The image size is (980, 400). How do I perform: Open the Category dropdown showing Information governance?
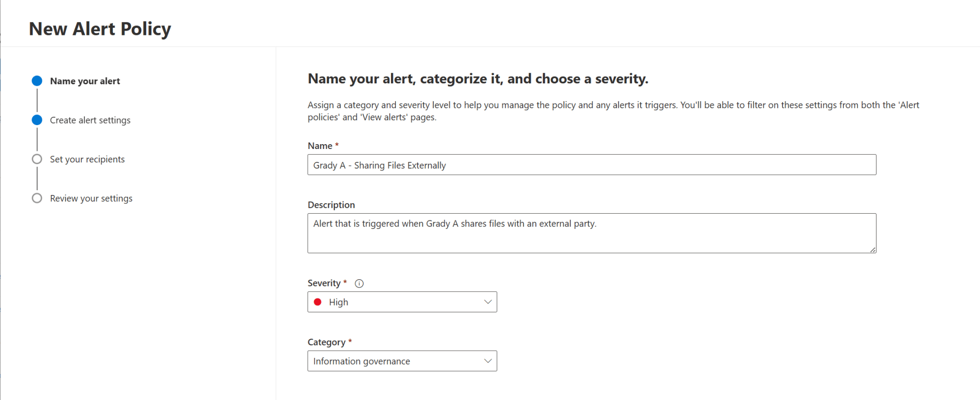pos(403,361)
